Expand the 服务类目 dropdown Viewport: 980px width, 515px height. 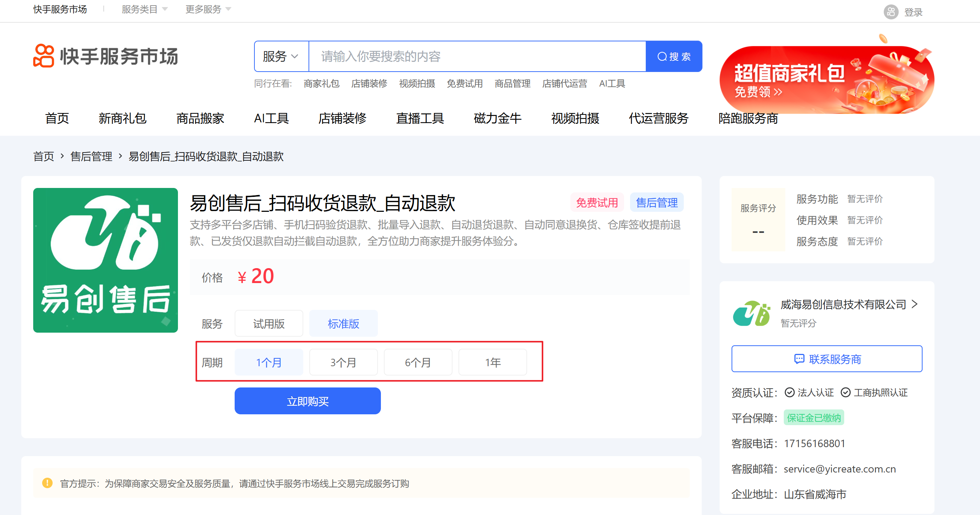[x=144, y=9]
